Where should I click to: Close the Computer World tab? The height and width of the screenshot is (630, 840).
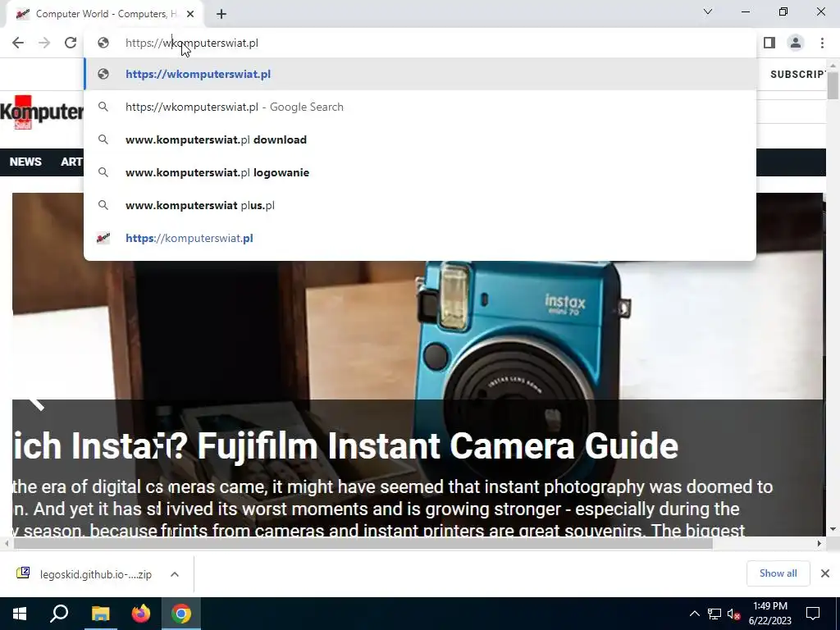click(190, 14)
